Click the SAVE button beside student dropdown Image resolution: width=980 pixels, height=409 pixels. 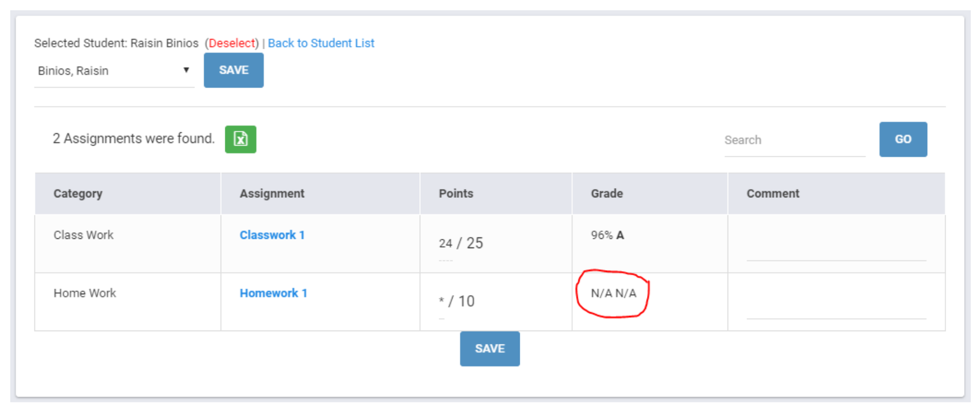click(x=233, y=70)
